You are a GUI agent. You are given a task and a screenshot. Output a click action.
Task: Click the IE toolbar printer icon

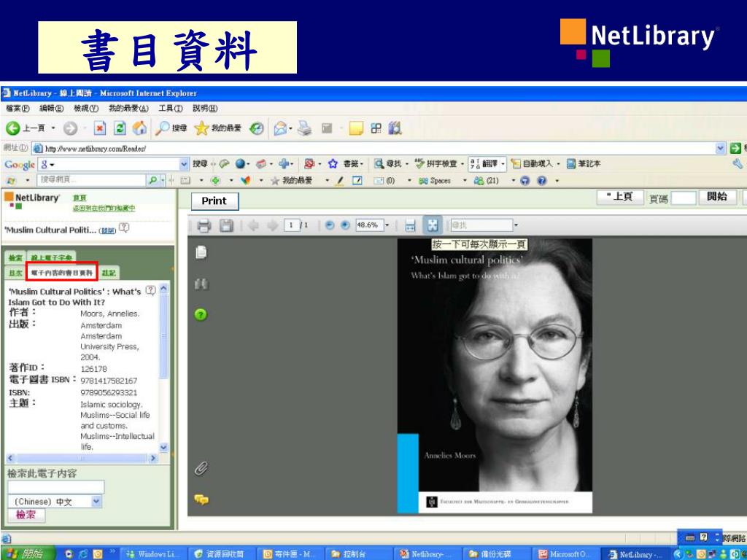coord(304,128)
